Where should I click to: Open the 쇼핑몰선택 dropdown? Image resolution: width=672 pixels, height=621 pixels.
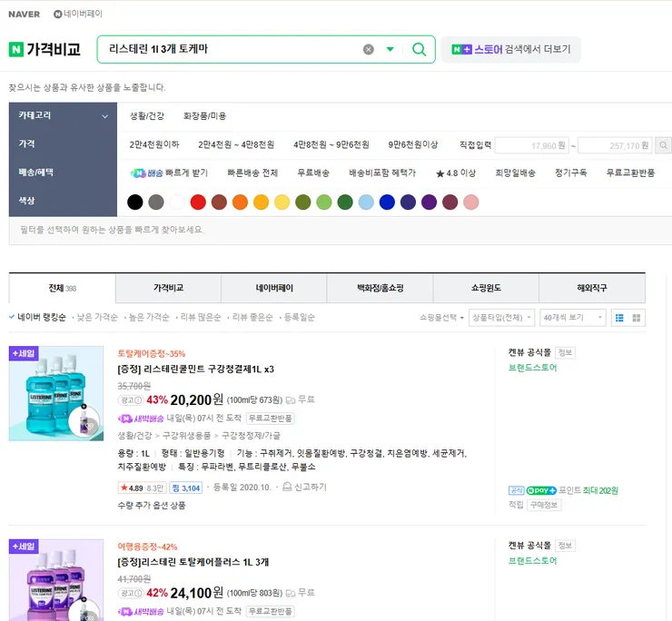(441, 318)
